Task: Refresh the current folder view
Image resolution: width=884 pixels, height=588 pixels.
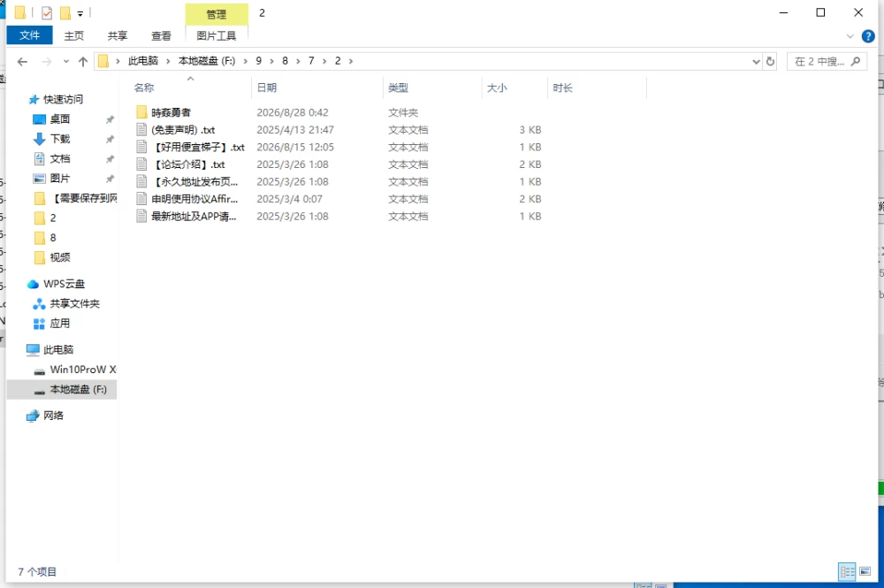Action: 770,61
